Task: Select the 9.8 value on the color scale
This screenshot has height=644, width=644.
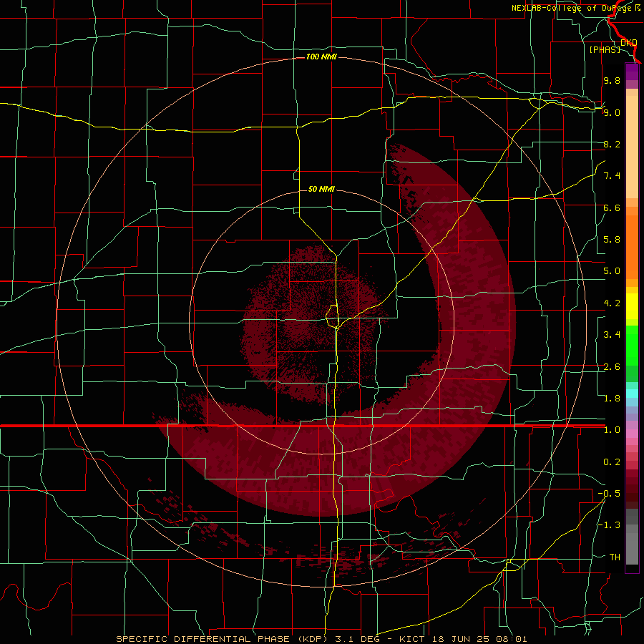Action: click(x=612, y=80)
